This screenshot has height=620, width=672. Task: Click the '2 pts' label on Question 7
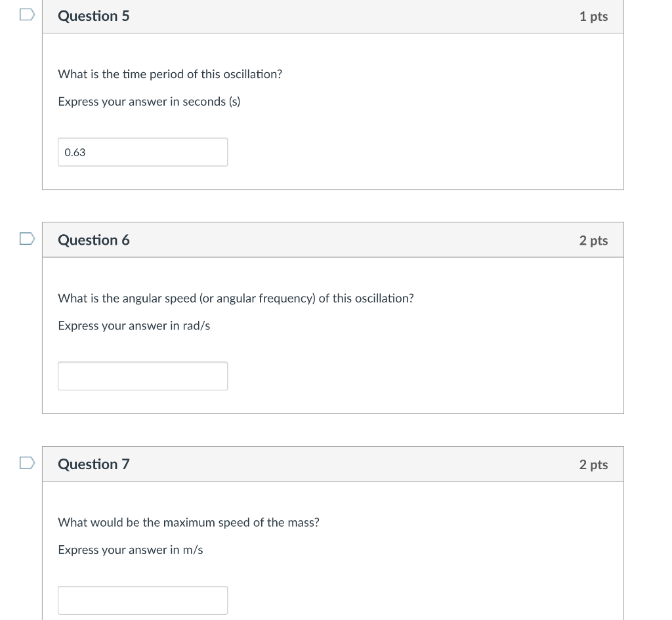click(x=593, y=465)
